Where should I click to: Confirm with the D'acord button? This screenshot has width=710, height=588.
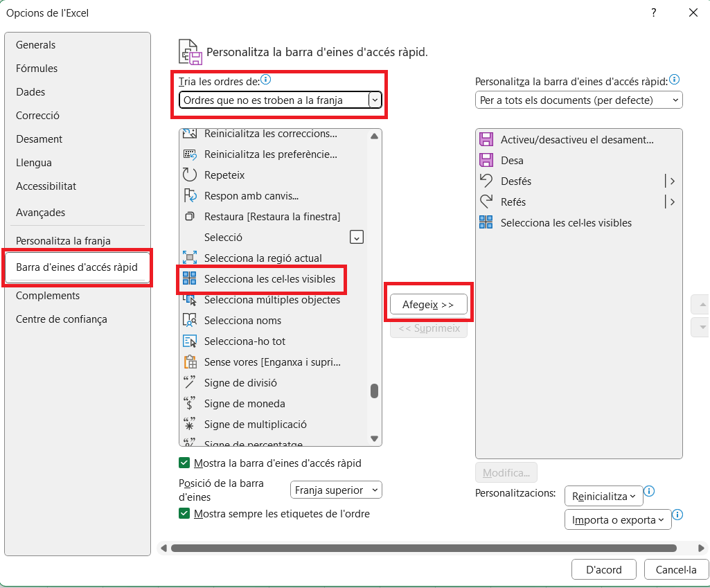[x=603, y=569]
